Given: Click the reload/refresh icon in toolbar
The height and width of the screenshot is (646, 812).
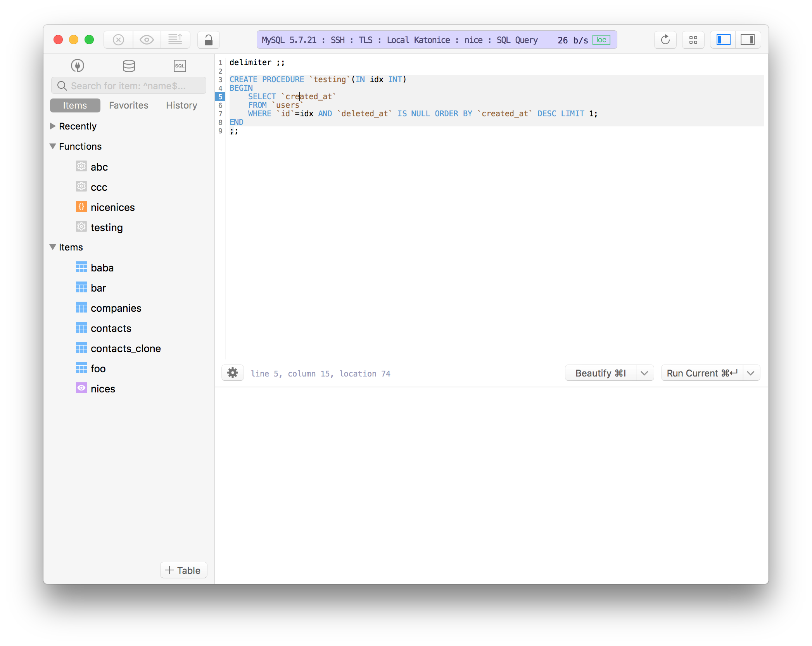Looking at the screenshot, I should click(x=665, y=40).
